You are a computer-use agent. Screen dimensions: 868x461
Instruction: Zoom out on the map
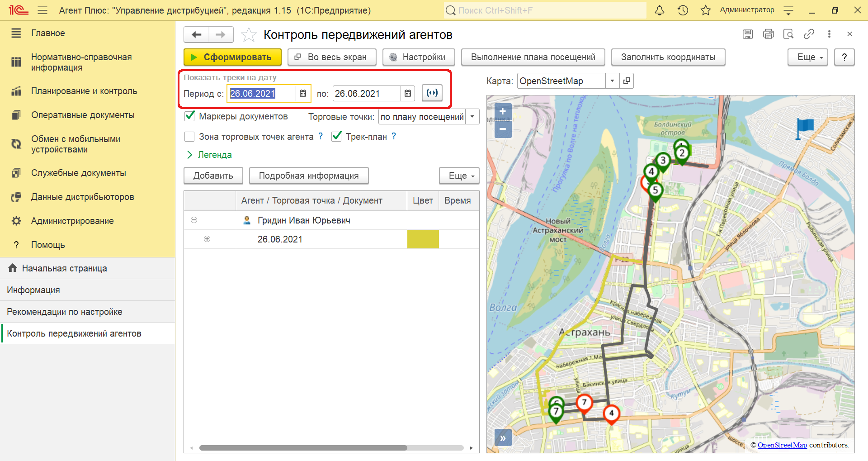tap(503, 129)
